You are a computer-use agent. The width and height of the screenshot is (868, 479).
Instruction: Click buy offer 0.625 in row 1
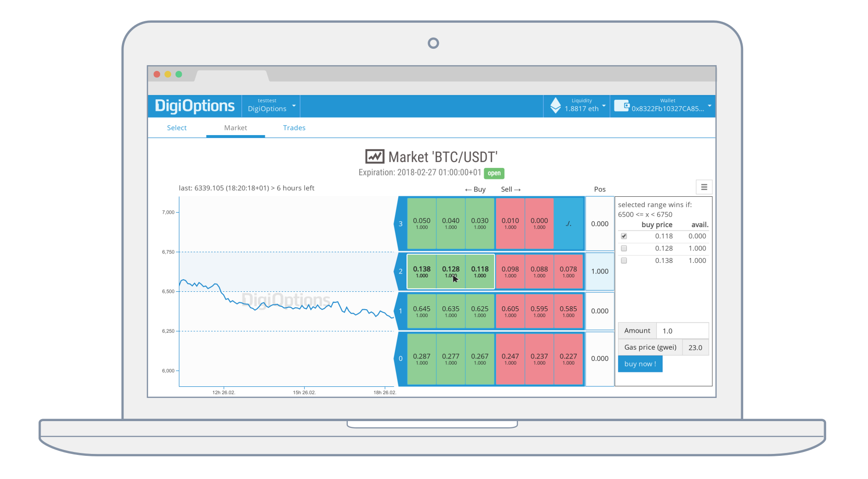coord(480,311)
